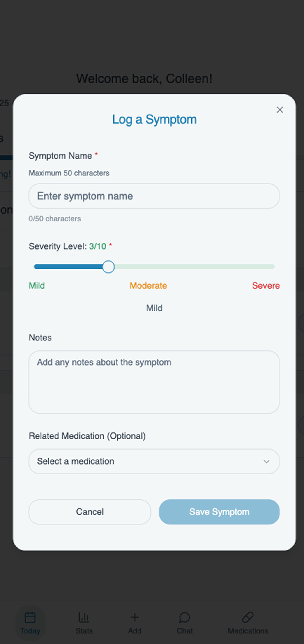The width and height of the screenshot is (304, 644).
Task: Open the Chat bubble icon
Action: click(184, 617)
